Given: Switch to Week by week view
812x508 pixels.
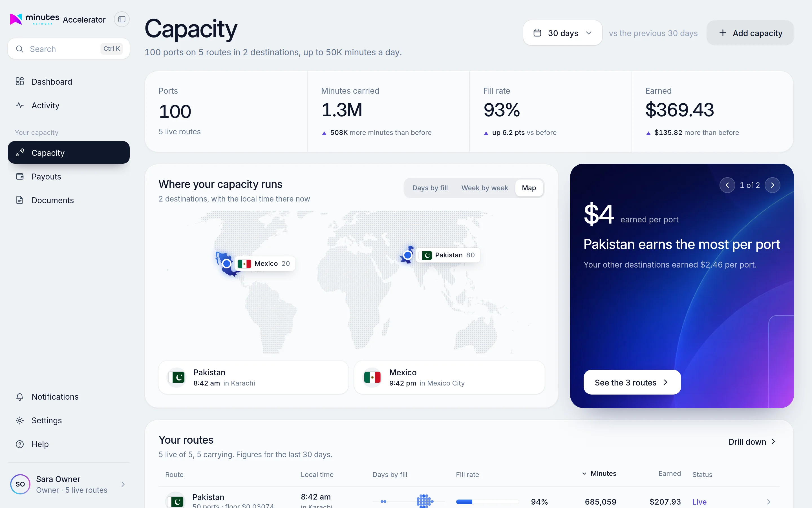Looking at the screenshot, I should click(484, 188).
